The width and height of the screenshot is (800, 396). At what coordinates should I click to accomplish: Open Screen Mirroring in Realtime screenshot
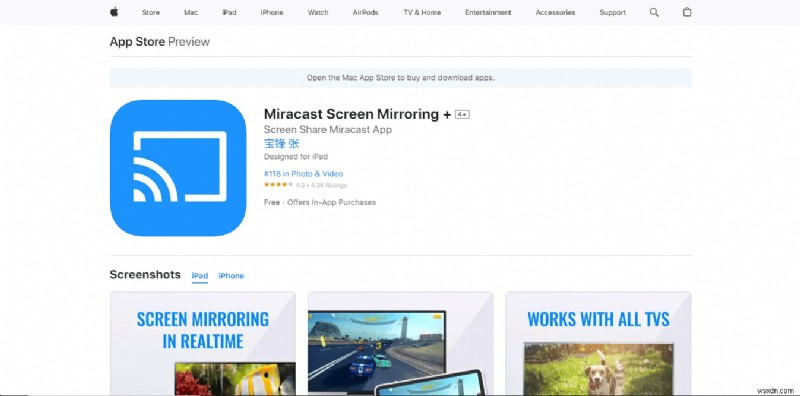tap(203, 343)
